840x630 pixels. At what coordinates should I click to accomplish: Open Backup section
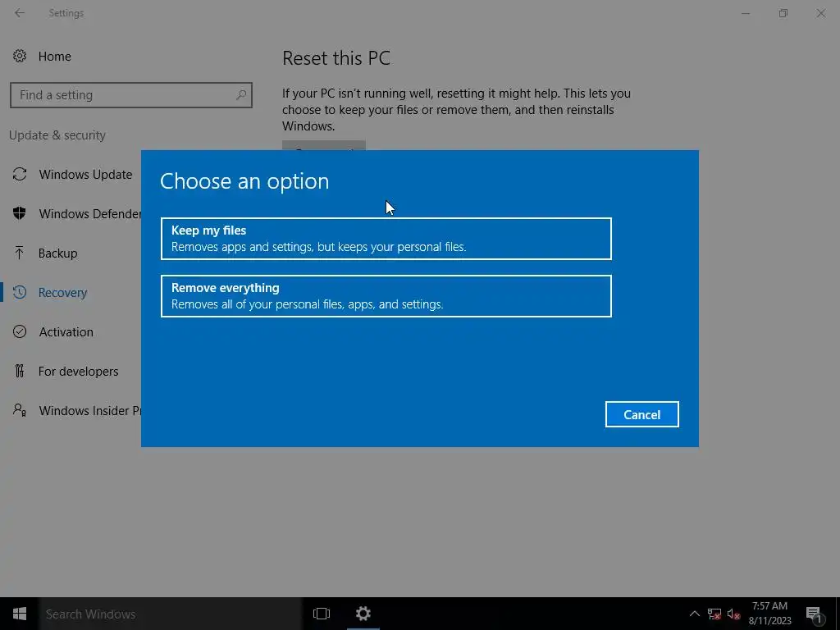58,253
